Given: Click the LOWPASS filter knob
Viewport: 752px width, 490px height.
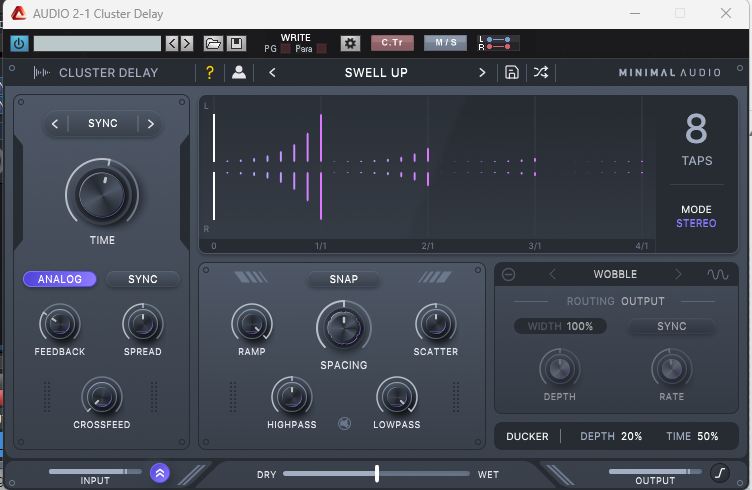Looking at the screenshot, I should pyautogui.click(x=397, y=397).
